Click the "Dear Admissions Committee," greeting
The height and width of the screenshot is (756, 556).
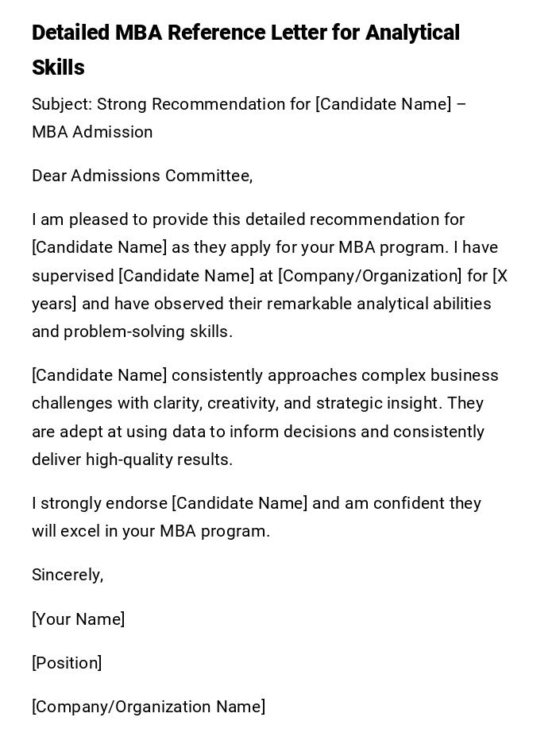click(142, 176)
